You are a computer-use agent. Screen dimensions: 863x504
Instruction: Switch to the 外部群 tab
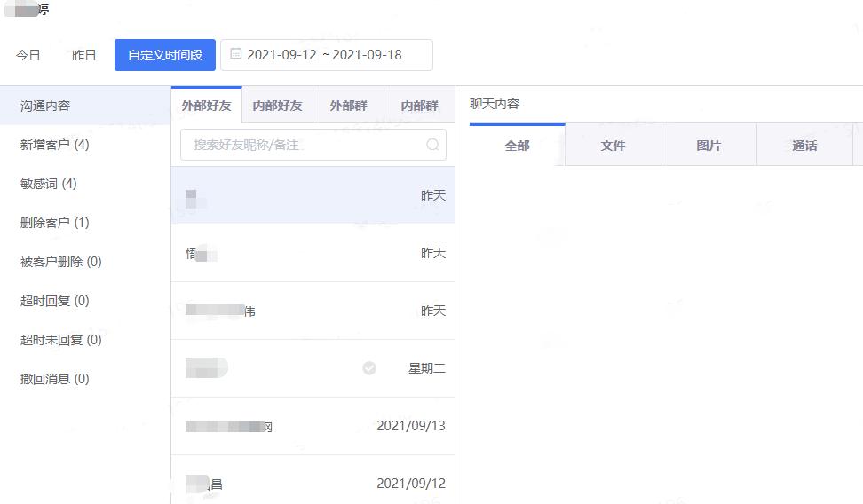[348, 105]
